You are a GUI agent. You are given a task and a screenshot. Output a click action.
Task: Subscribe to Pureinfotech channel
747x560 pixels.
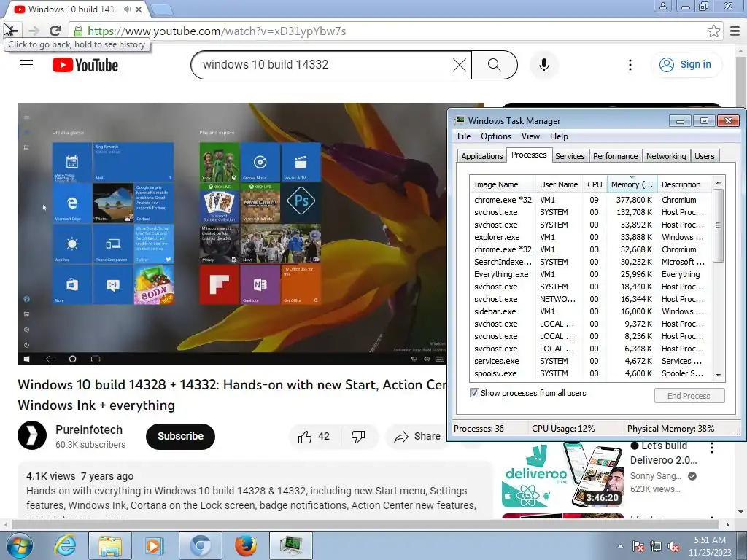pyautogui.click(x=181, y=436)
